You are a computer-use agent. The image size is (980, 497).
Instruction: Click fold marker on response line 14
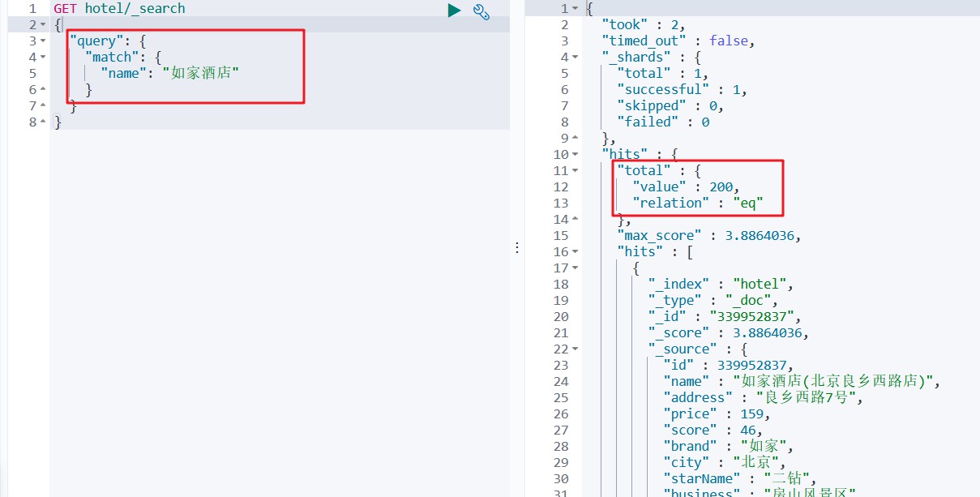(x=575, y=219)
